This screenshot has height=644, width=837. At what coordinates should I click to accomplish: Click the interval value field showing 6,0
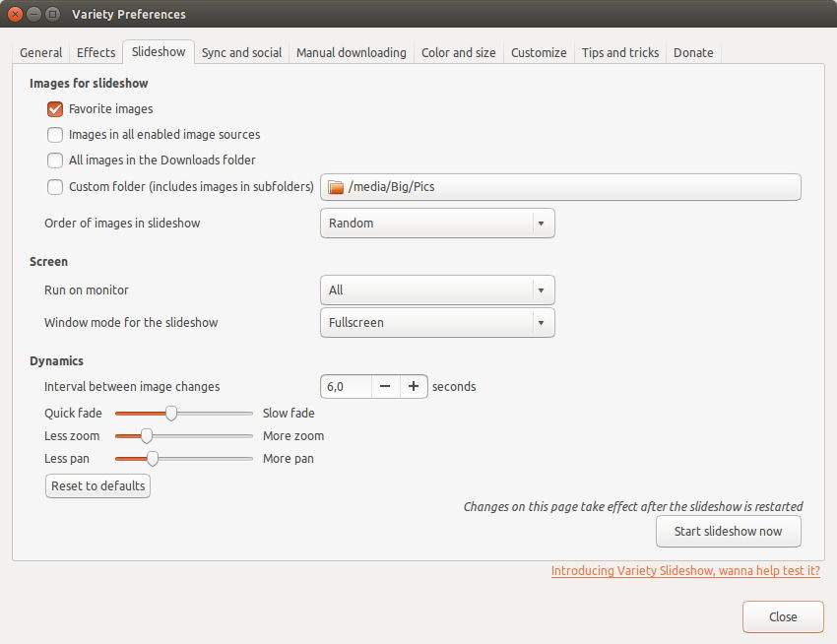tap(346, 387)
